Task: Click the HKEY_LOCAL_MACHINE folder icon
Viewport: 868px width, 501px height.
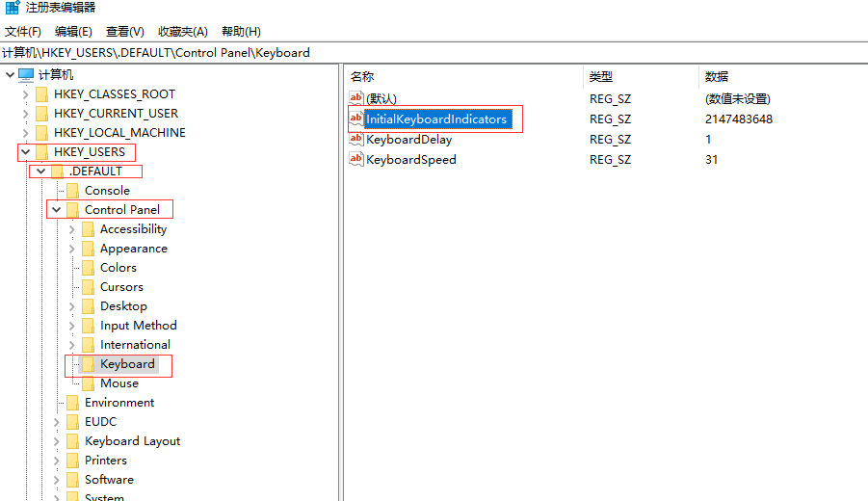Action: [41, 133]
